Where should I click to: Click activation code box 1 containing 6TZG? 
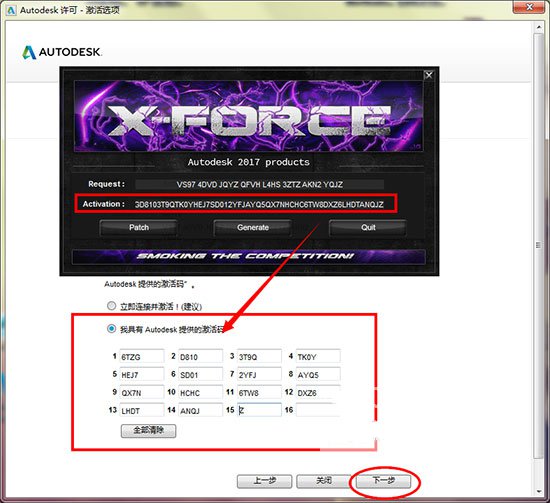click(x=142, y=356)
